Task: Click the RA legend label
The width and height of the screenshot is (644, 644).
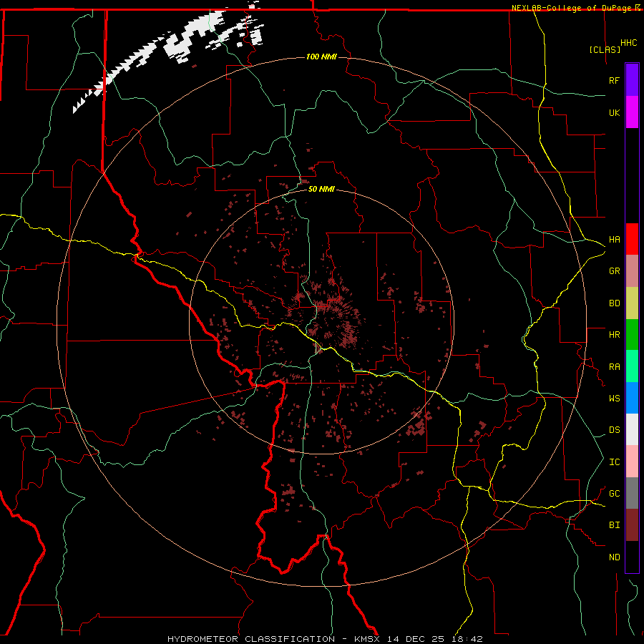Action: [x=614, y=366]
